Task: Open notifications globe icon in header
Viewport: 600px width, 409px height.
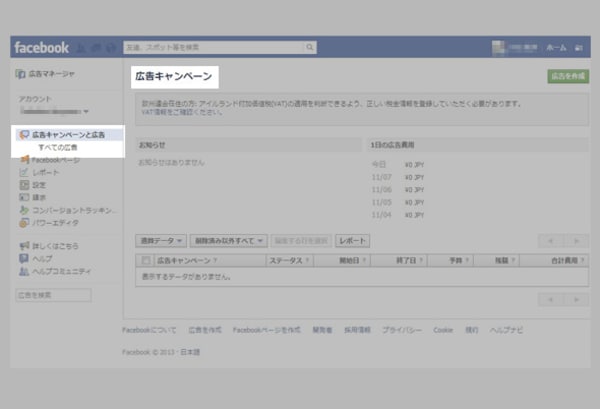Action: pyautogui.click(x=111, y=48)
